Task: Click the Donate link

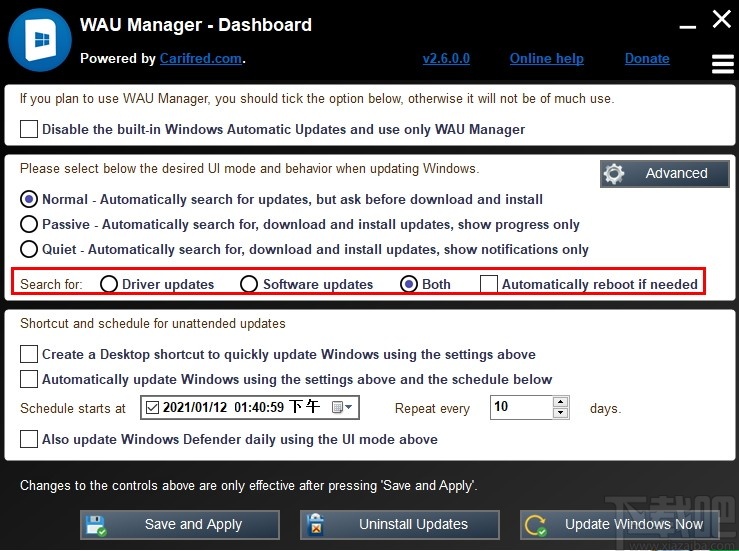Action: [x=647, y=58]
